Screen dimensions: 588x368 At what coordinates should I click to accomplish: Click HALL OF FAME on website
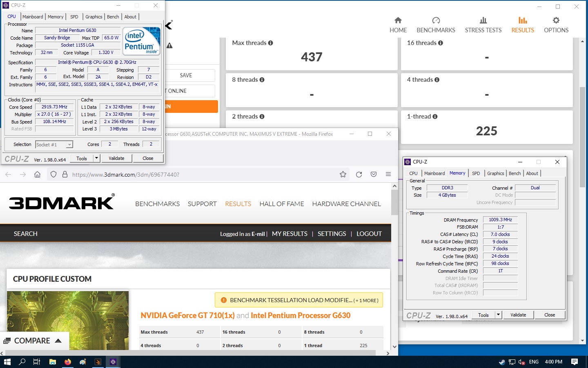point(282,204)
